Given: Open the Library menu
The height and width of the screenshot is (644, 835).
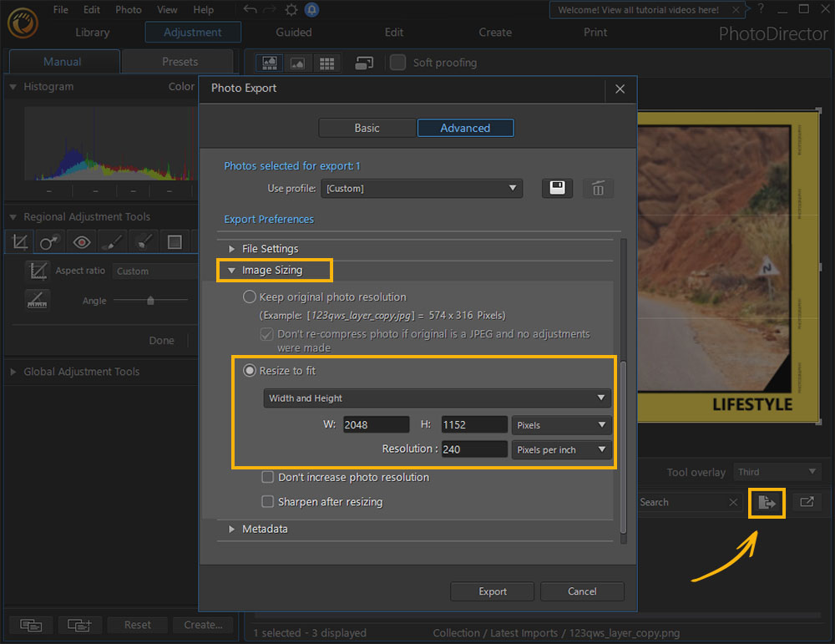Looking at the screenshot, I should (92, 32).
